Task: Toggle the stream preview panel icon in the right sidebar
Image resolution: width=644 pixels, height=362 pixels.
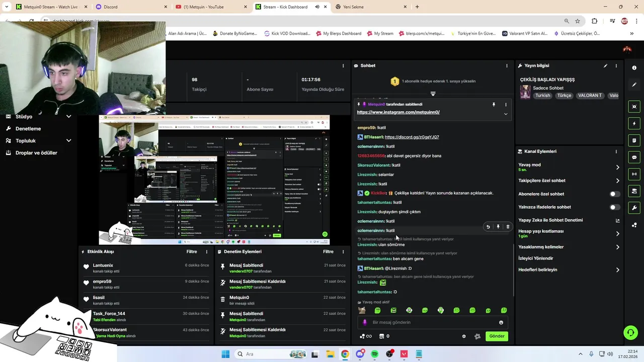Action: (634, 107)
